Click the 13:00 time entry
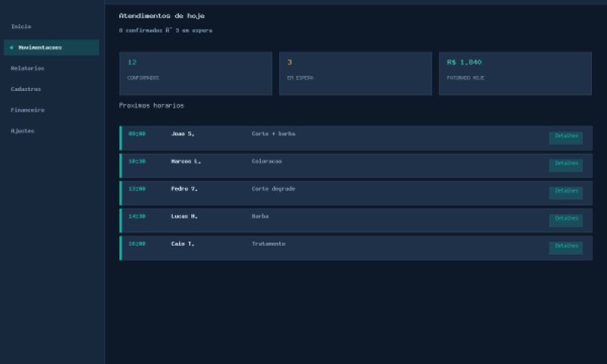This screenshot has width=607, height=364. [137, 189]
